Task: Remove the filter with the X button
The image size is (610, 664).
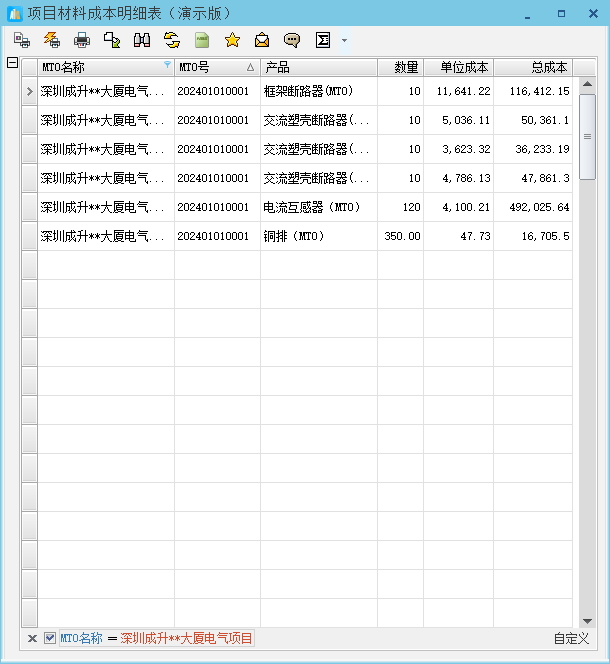Action: pos(32,638)
